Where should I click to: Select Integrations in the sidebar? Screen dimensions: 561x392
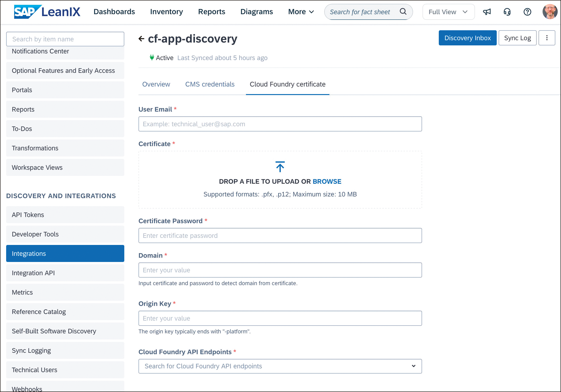click(x=65, y=253)
